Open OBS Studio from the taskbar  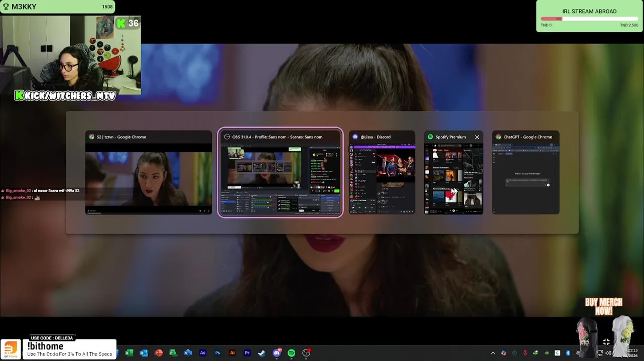tap(306, 353)
